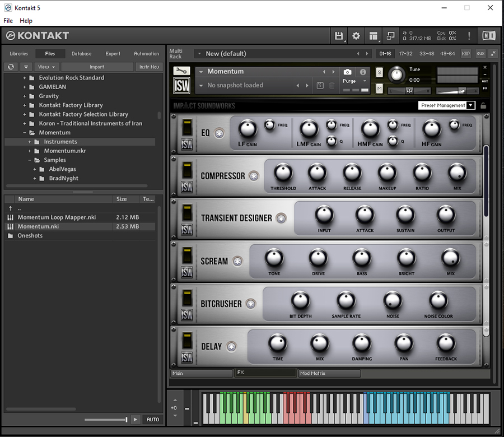Open the Momentum instrument name dropdown arrow
Viewport: 504px width, 437px height.
[201, 72]
